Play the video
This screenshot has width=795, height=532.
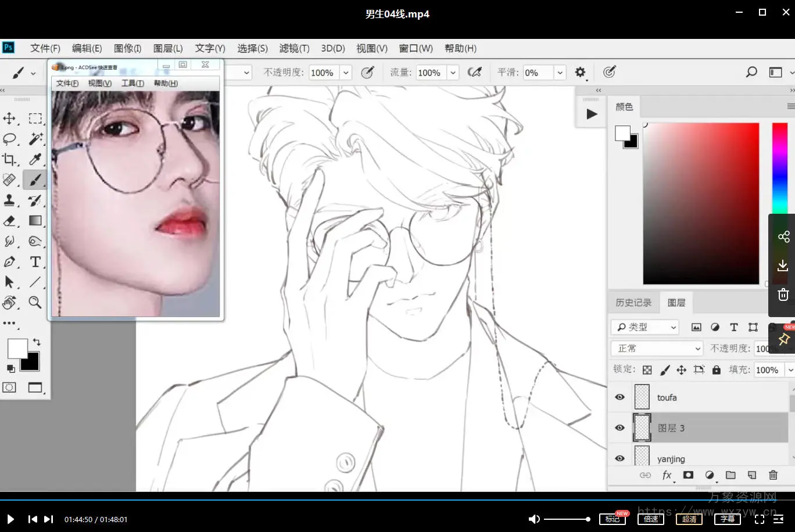10,519
